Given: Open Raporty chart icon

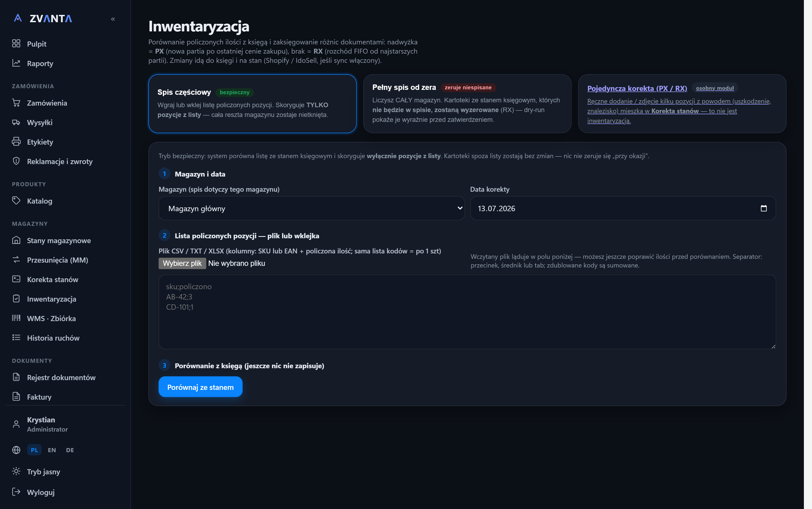Looking at the screenshot, I should point(16,63).
